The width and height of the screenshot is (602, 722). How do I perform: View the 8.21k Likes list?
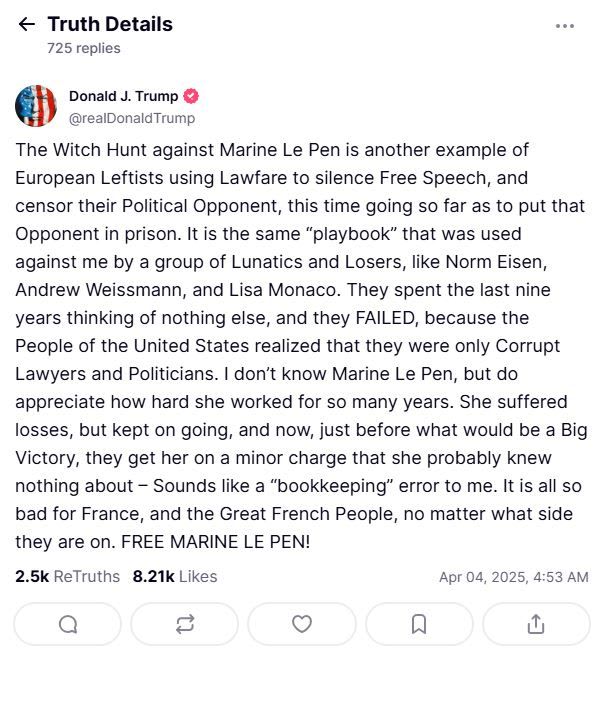click(174, 576)
